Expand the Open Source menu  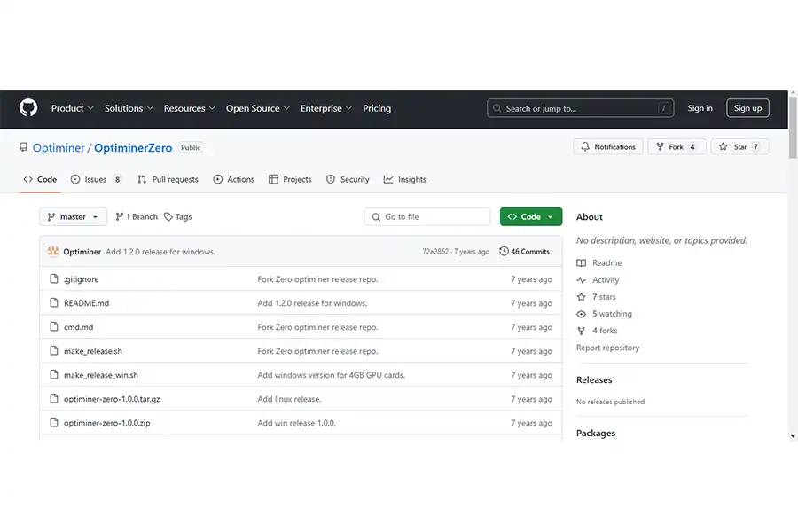pos(258,108)
